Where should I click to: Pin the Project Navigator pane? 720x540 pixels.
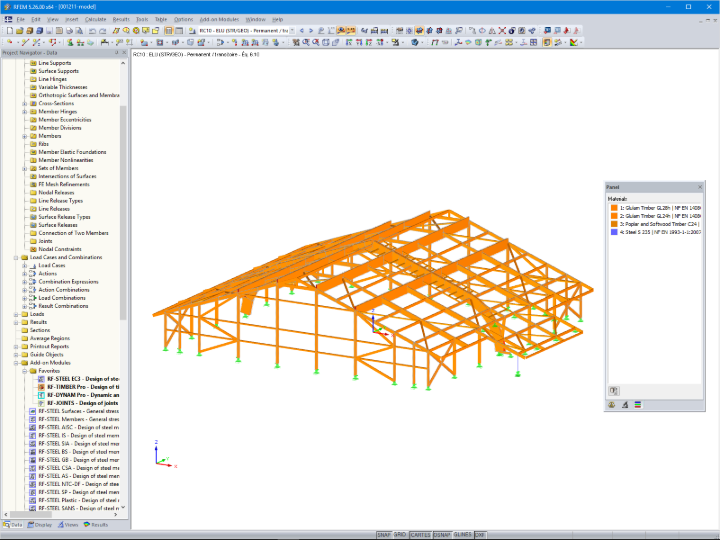pos(116,53)
